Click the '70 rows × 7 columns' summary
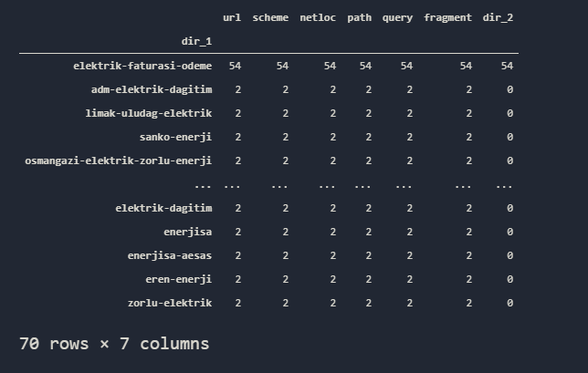 pos(114,344)
